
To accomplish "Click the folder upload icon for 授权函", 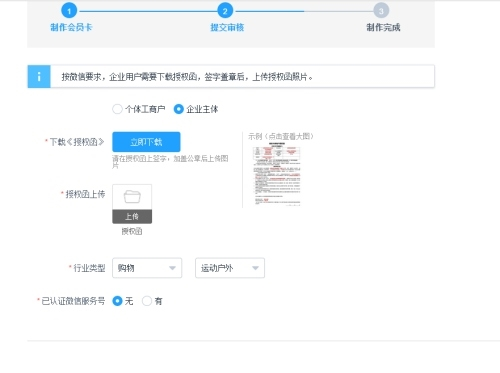I will click(x=132, y=197).
